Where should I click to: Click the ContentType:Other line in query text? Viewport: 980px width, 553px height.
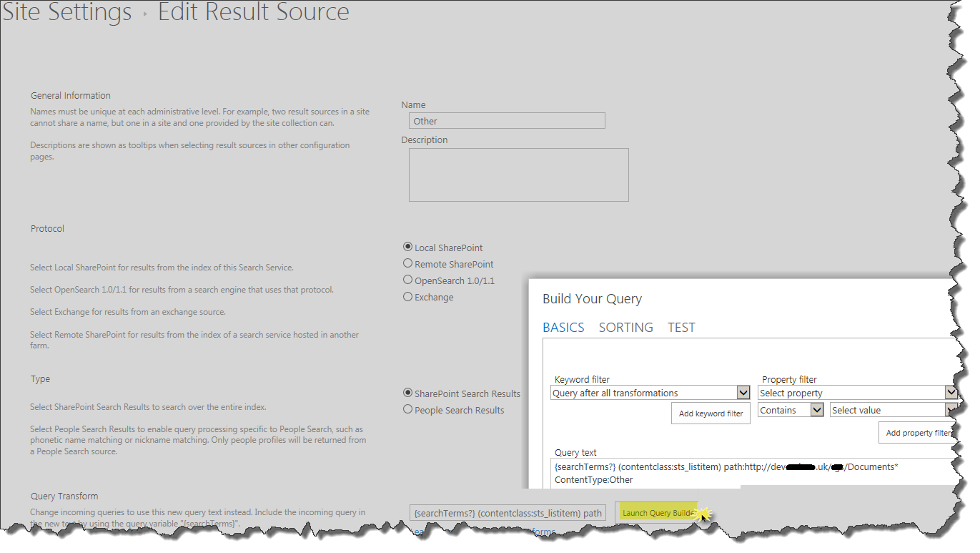594,479
